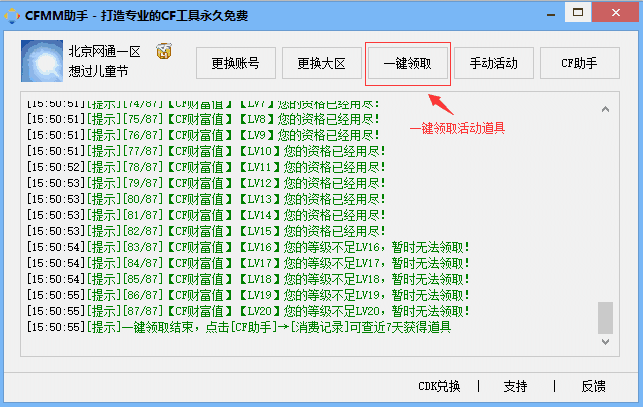643x407 pixels.
Task: Minimize the CFMM助手 window
Action: point(551,15)
